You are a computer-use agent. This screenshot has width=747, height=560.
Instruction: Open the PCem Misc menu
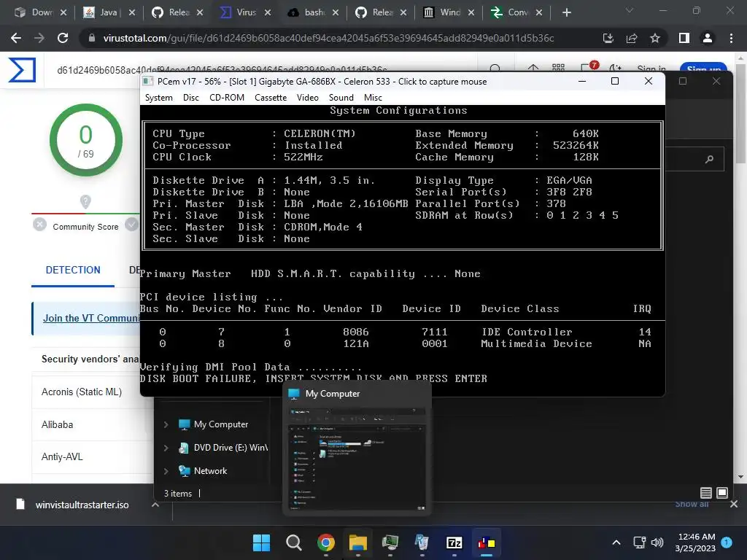pyautogui.click(x=373, y=98)
